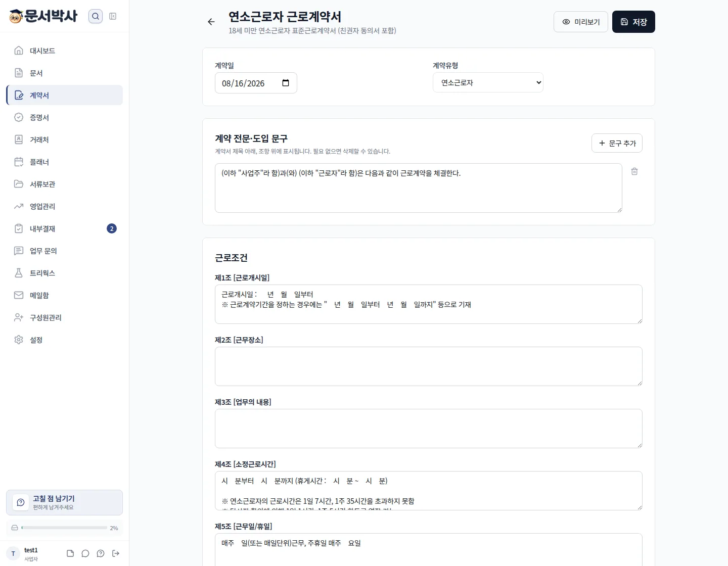Collapse the sidebar with the panel icon
The image size is (728, 566).
click(x=113, y=16)
